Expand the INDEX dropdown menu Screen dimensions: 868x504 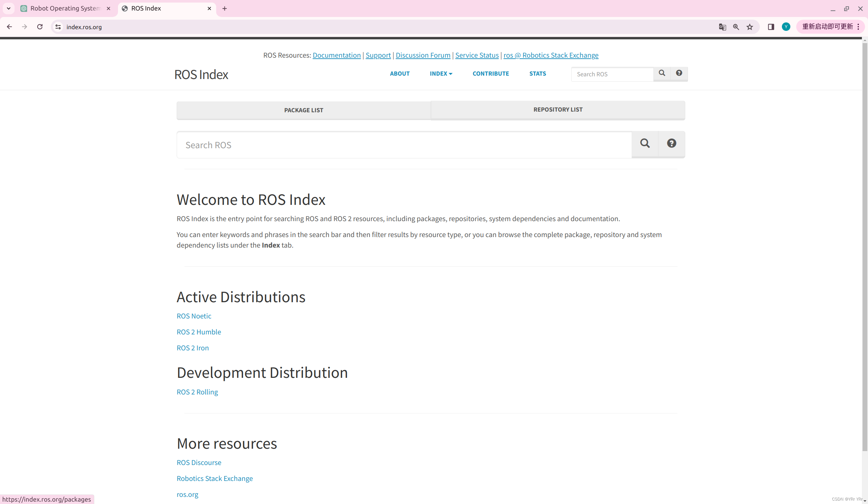coord(441,74)
